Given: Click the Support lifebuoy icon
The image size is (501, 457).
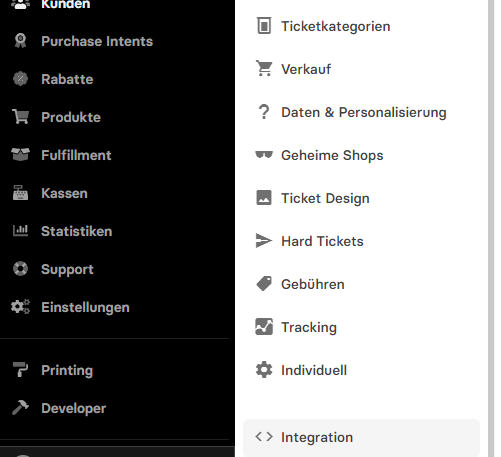Looking at the screenshot, I should (x=20, y=269).
